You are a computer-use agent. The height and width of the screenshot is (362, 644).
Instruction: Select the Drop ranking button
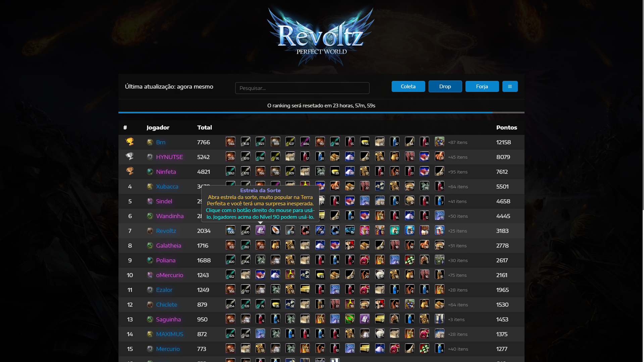coord(445,86)
